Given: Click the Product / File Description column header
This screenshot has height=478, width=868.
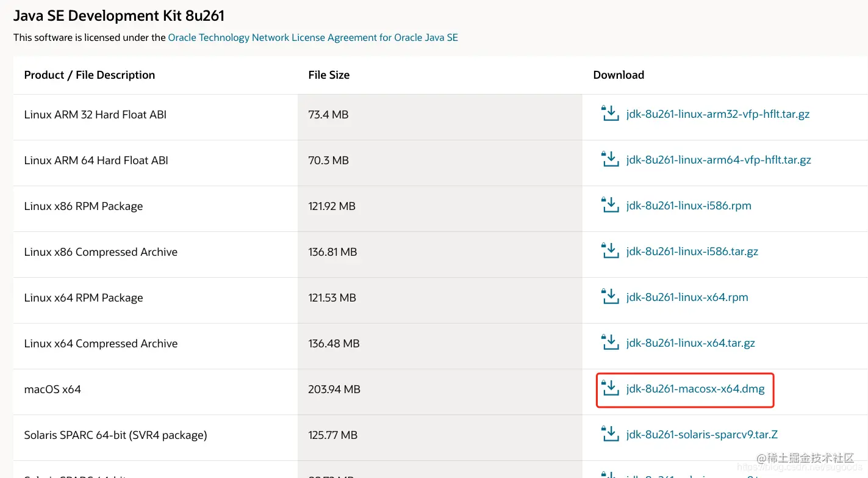Looking at the screenshot, I should coord(90,75).
